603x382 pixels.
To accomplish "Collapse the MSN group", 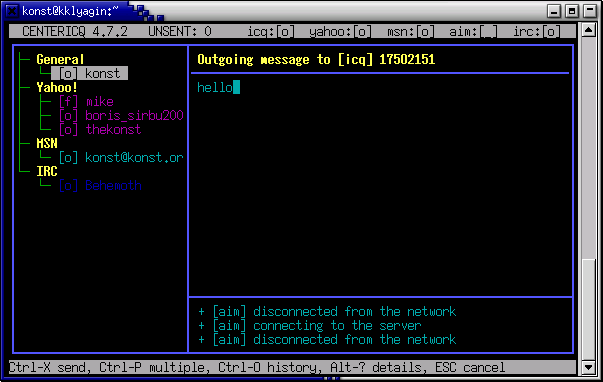I will pos(47,143).
